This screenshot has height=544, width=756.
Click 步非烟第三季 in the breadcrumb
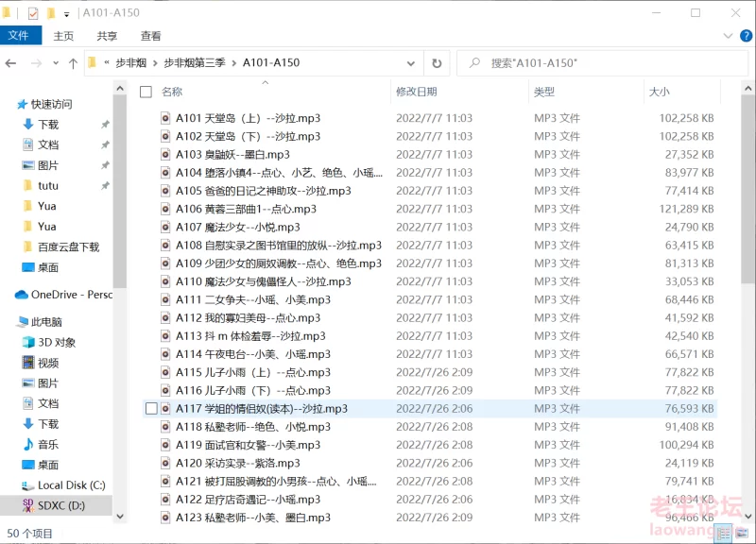point(195,63)
